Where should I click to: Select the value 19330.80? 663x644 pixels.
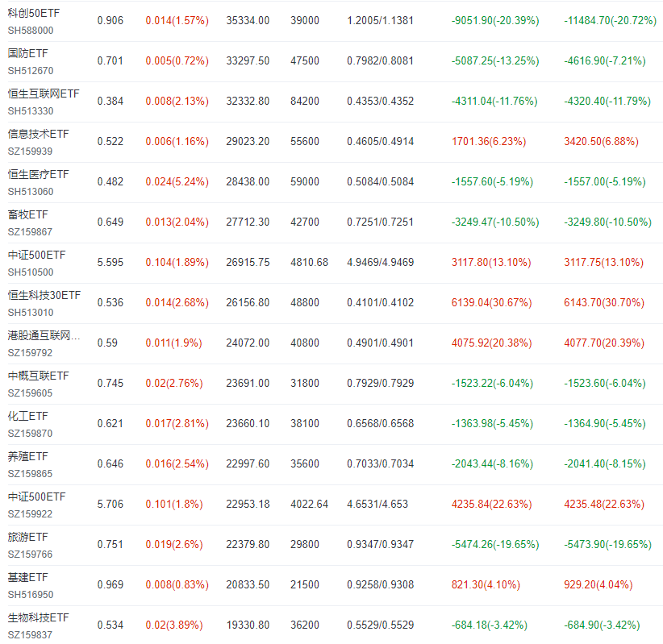[x=248, y=625]
